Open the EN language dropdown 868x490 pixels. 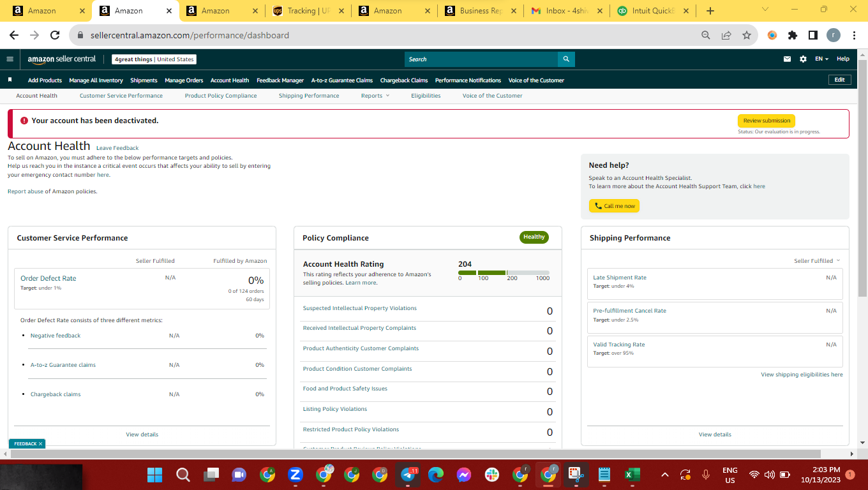[821, 59]
